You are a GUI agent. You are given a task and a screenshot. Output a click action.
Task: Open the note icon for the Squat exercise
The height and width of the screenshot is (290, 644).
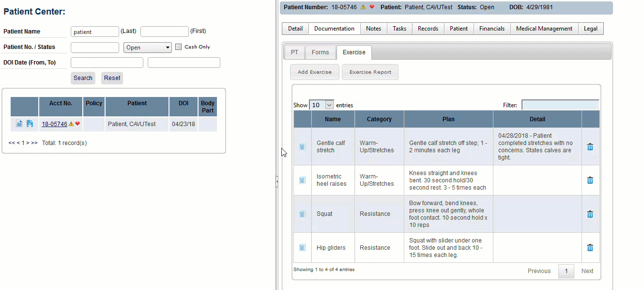[x=302, y=214]
